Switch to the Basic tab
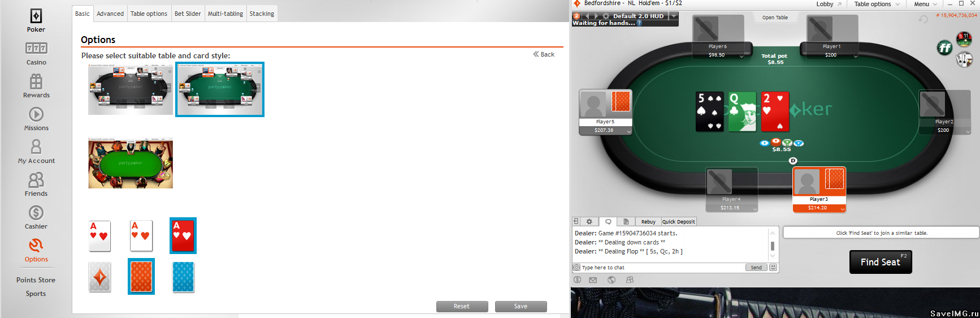Viewport: 980px width, 318px height. tap(83, 14)
